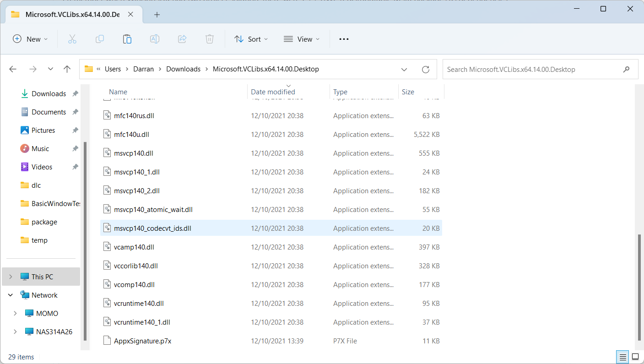This screenshot has height=364, width=644.
Task: Copy selection with the Copy toolbar icon
Action: (x=100, y=39)
